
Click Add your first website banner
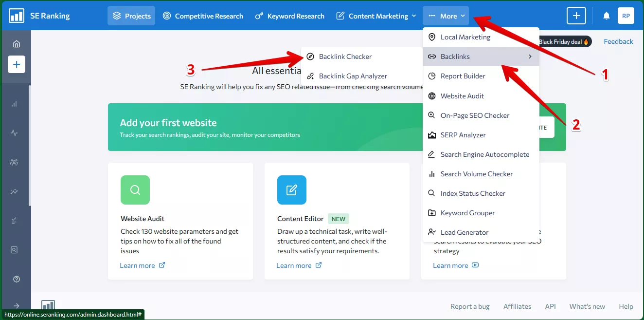[337, 127]
